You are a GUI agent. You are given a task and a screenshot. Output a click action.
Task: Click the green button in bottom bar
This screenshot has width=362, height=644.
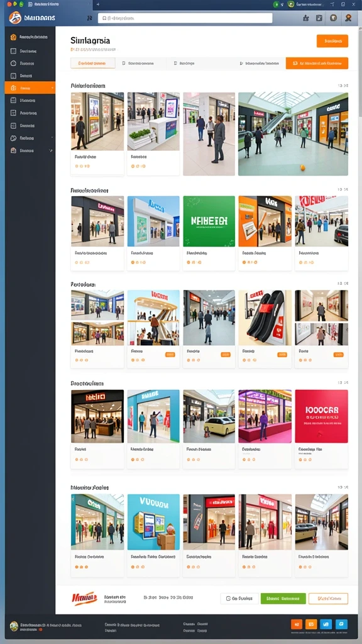[283, 599]
